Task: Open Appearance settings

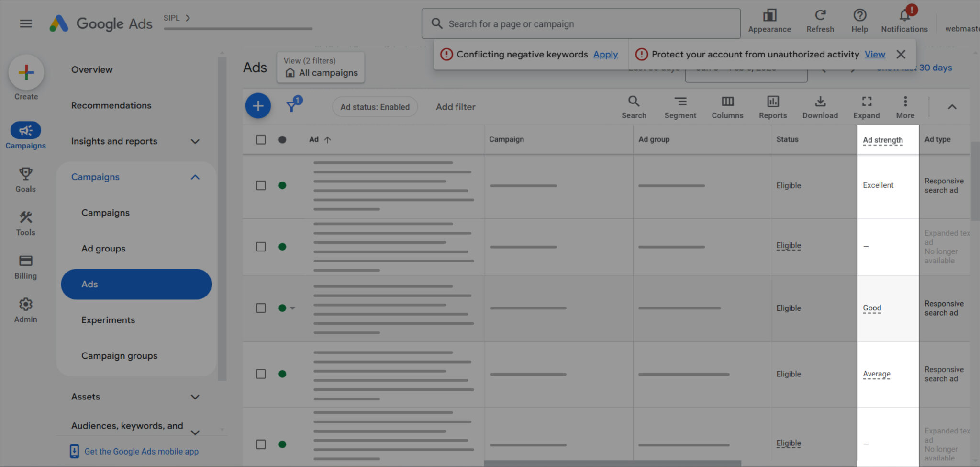Action: coord(769,21)
